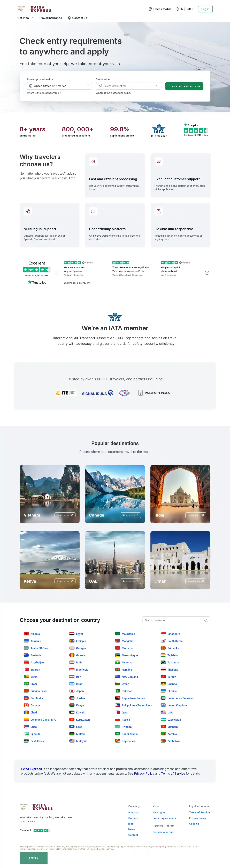Image resolution: width=230 pixels, height=868 pixels.
Task: Click the Signal Iduna partner logo
Action: [x=97, y=393]
